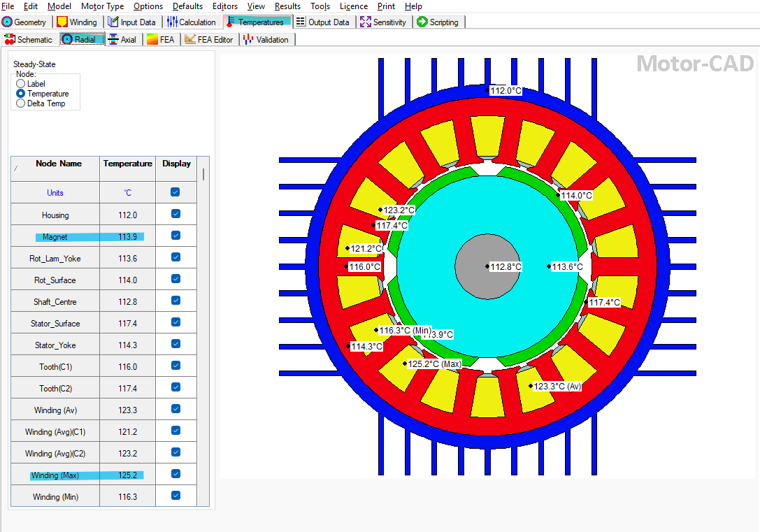
Task: Open the Print menu
Action: 386,6
